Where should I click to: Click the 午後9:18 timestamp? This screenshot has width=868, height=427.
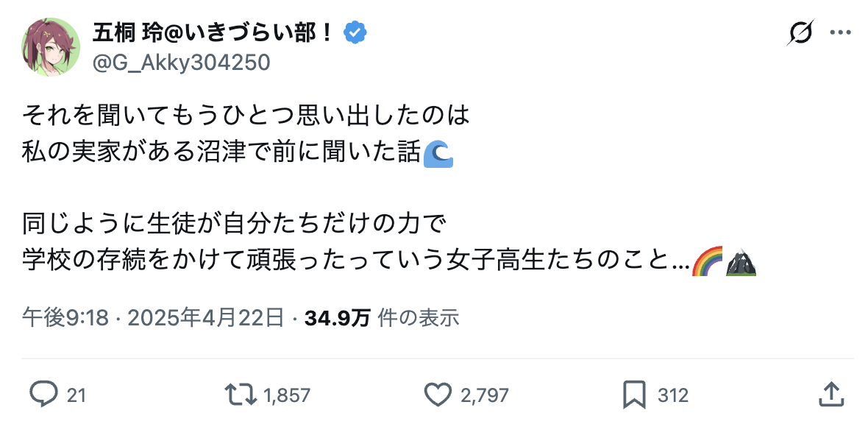pos(65,317)
